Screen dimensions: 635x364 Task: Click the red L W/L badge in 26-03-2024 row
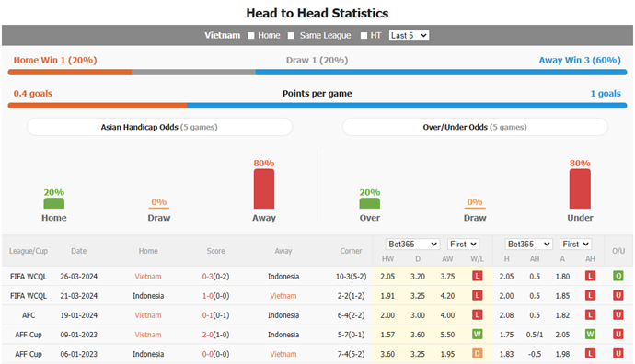tap(477, 277)
